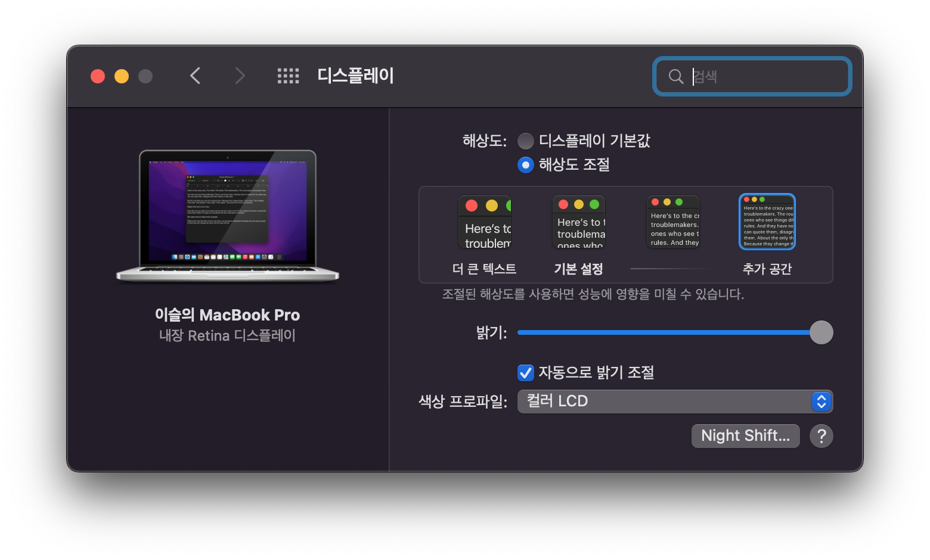The height and width of the screenshot is (560, 930).
Task: Choose the third unlabeled resolution thumbnail
Action: [673, 222]
